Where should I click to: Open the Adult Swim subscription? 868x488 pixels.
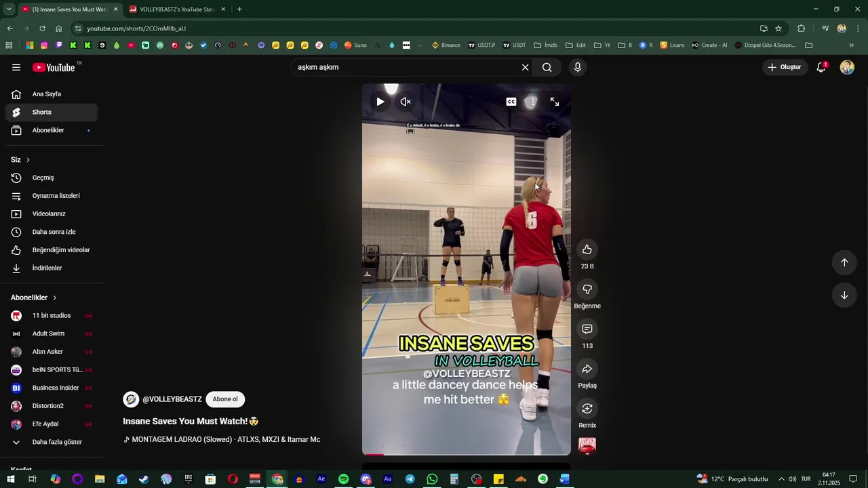[x=52, y=333]
